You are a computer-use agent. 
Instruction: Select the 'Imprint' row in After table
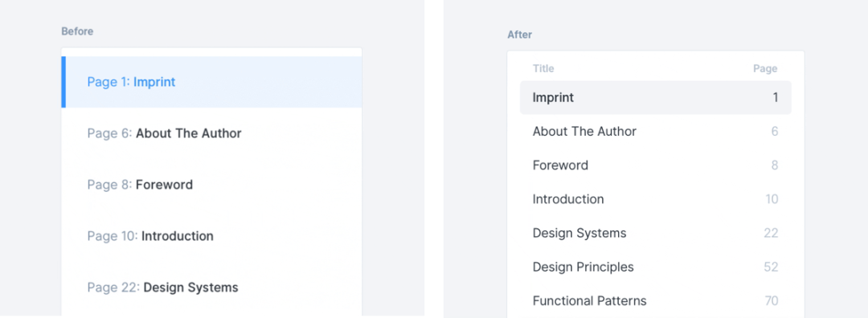click(656, 98)
